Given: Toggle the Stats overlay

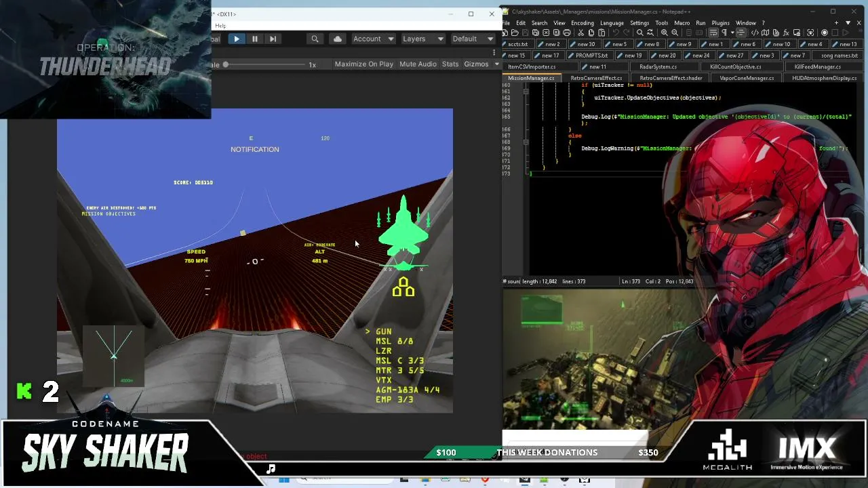Looking at the screenshot, I should click(450, 64).
